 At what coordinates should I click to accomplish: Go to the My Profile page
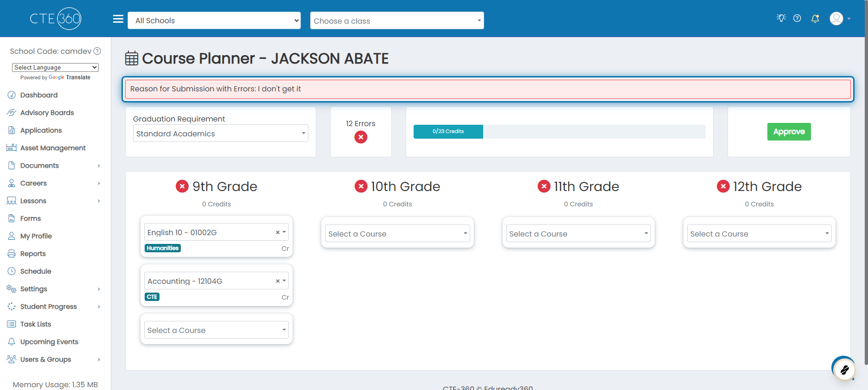36,236
